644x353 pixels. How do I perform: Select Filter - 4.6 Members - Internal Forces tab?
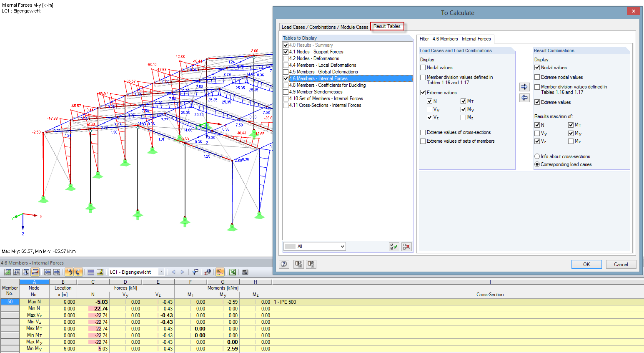click(x=455, y=39)
